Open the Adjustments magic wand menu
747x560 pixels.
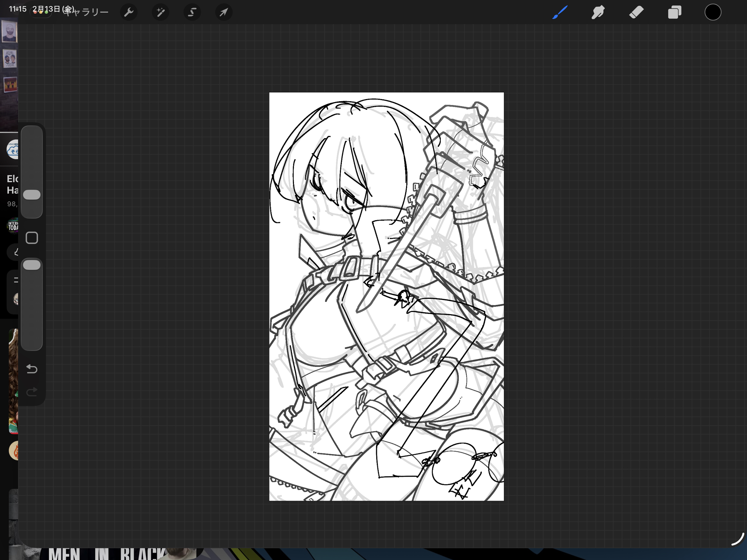click(x=161, y=12)
